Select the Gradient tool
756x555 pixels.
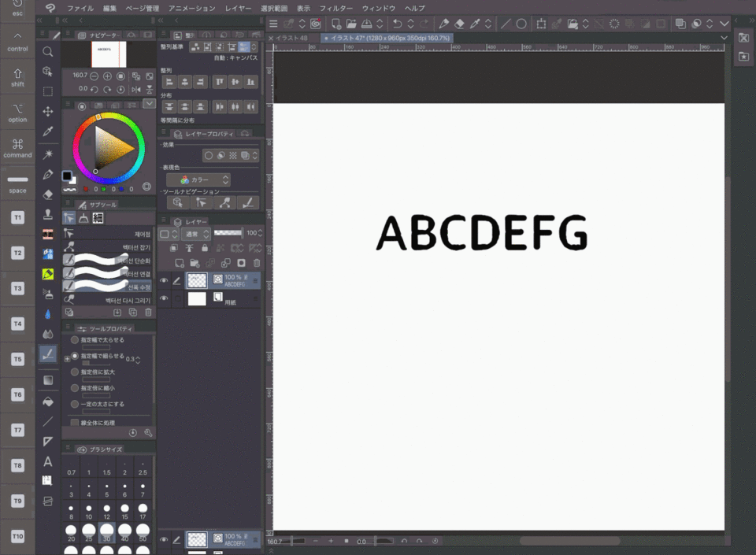(x=48, y=380)
